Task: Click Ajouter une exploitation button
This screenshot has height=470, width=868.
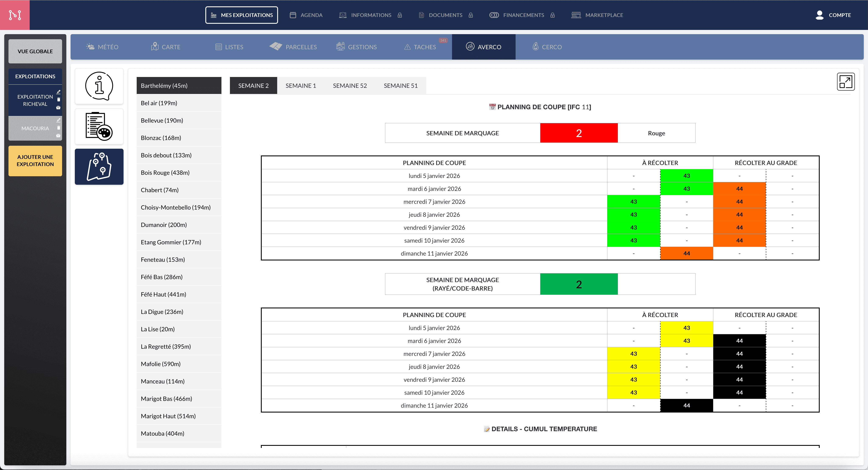Action: 35,161
